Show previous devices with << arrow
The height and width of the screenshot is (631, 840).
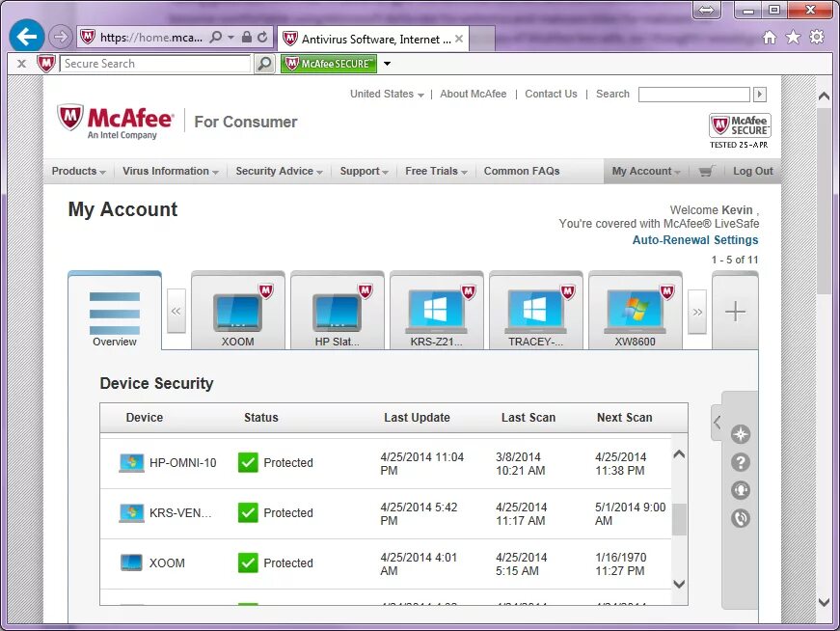click(176, 312)
